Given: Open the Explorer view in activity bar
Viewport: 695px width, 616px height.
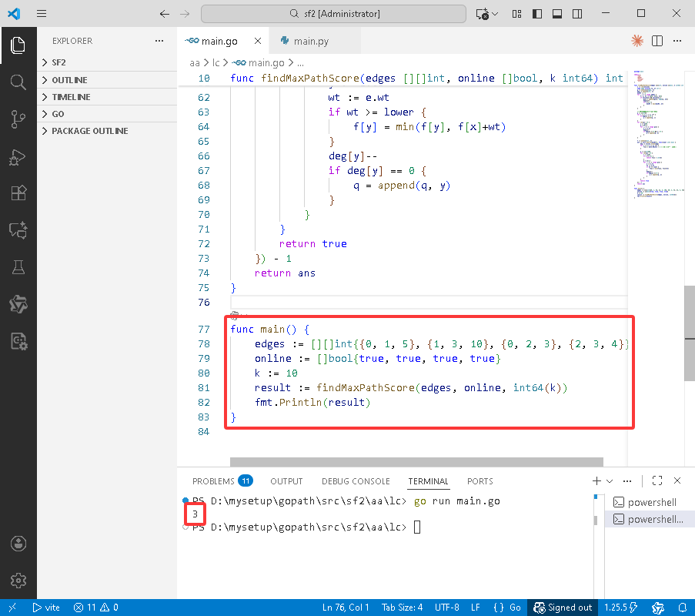Looking at the screenshot, I should coord(18,45).
